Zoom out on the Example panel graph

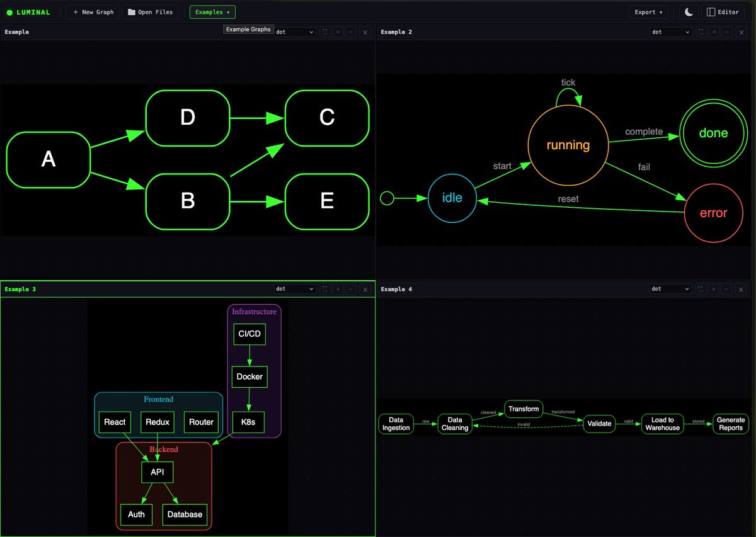point(350,31)
